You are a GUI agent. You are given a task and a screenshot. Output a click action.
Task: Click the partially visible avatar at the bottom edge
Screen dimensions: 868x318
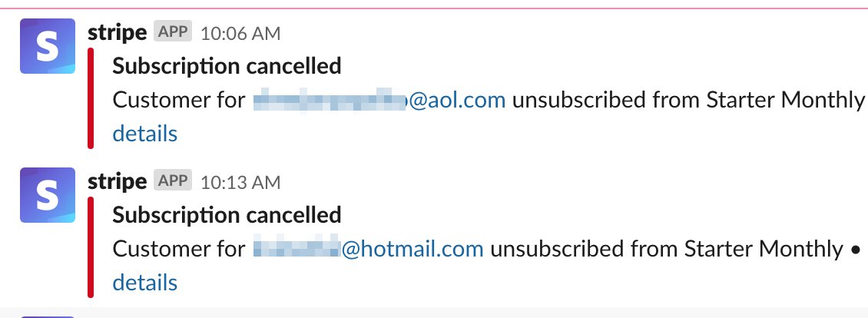point(48,316)
